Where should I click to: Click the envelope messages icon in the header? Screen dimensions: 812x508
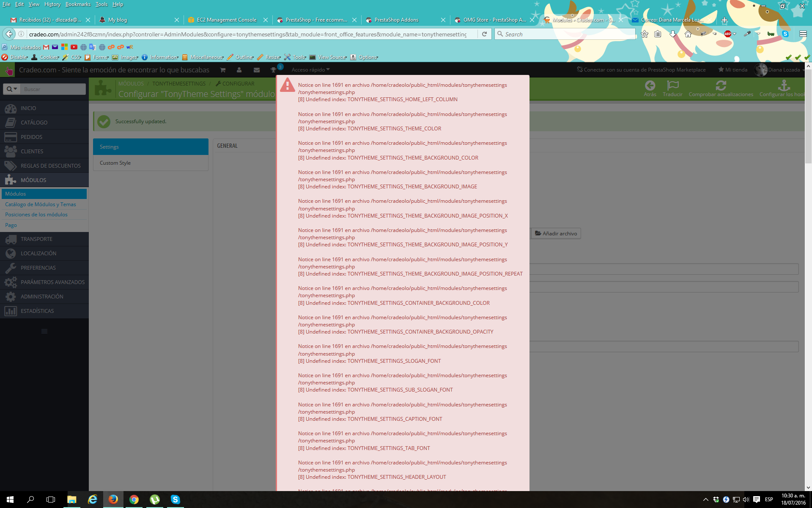pyautogui.click(x=257, y=70)
